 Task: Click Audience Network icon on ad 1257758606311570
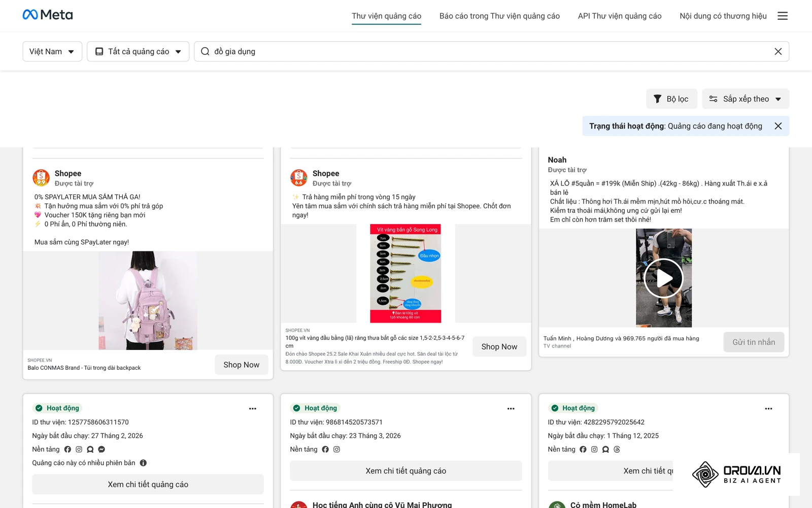pyautogui.click(x=90, y=449)
